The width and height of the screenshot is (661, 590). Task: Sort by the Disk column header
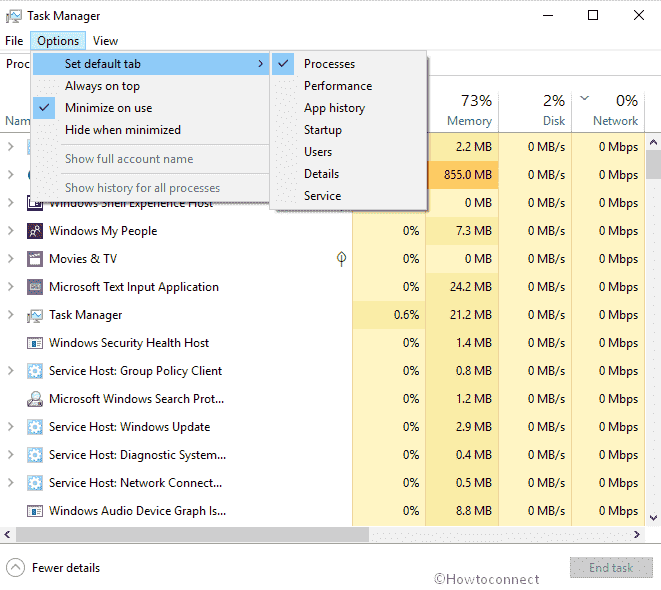point(536,110)
